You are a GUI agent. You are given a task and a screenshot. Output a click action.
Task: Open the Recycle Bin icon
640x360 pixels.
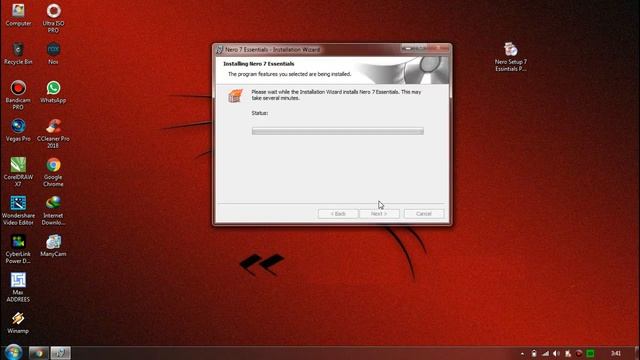[x=18, y=53]
